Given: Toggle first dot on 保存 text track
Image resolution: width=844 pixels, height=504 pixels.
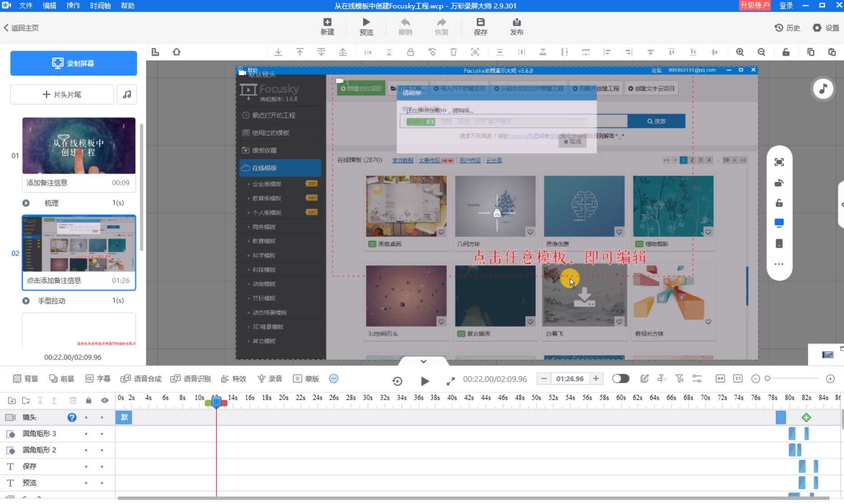Looking at the screenshot, I should point(86,466).
